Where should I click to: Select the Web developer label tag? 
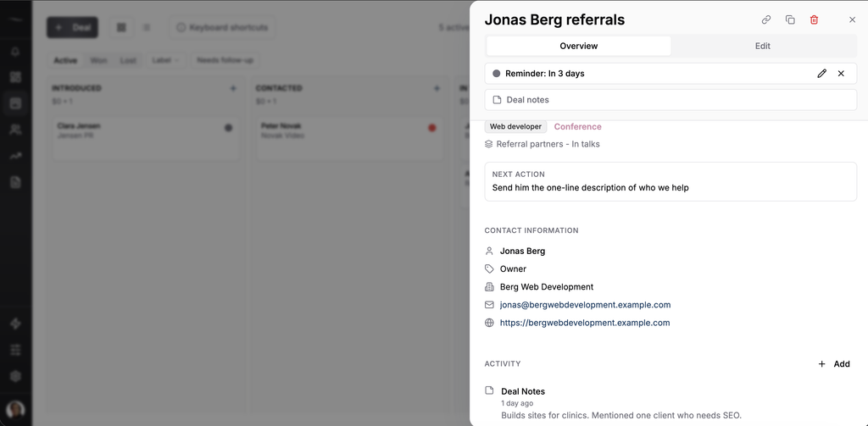pos(515,127)
